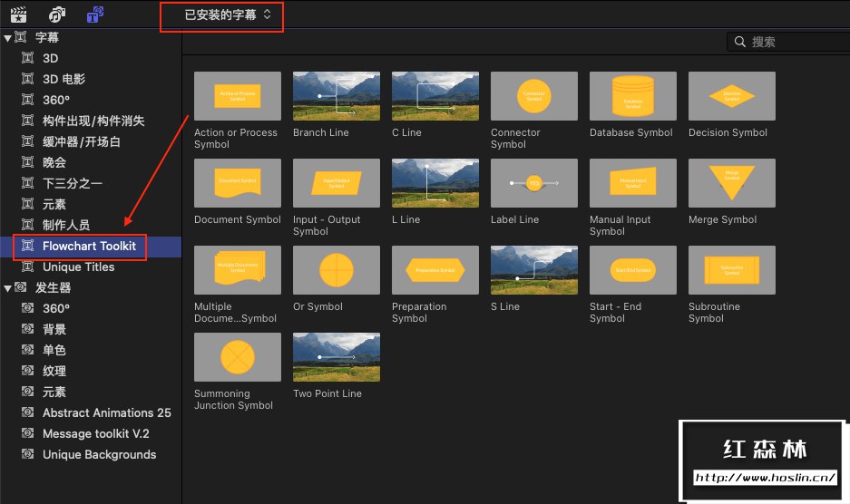The width and height of the screenshot is (850, 504).
Task: Open the Photos and Audio sidebar icon
Action: click(57, 15)
